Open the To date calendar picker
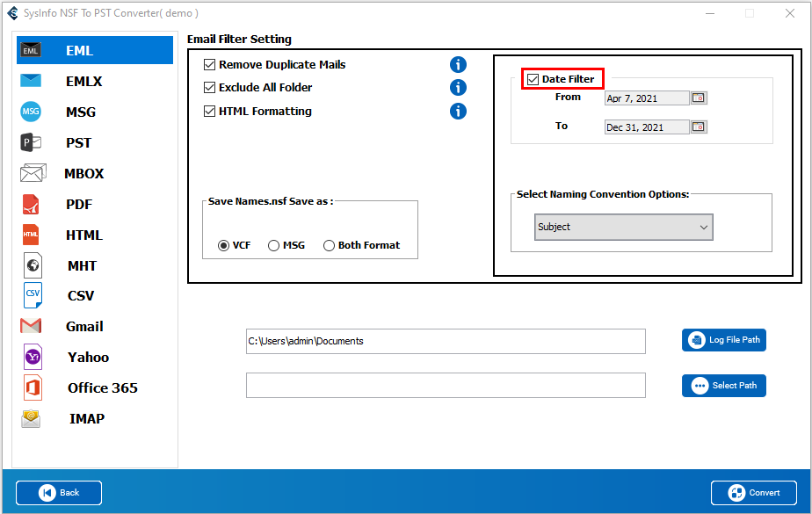This screenshot has width=812, height=514. tap(699, 127)
